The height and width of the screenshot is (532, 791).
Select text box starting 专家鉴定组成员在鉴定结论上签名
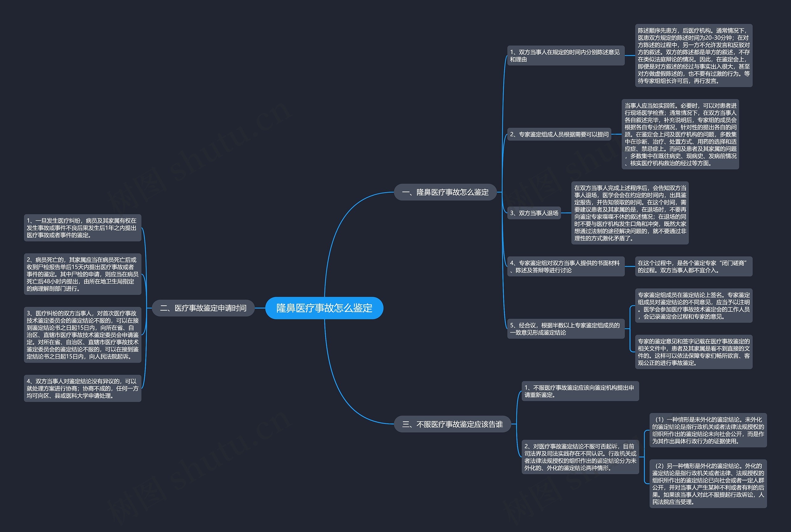(694, 306)
